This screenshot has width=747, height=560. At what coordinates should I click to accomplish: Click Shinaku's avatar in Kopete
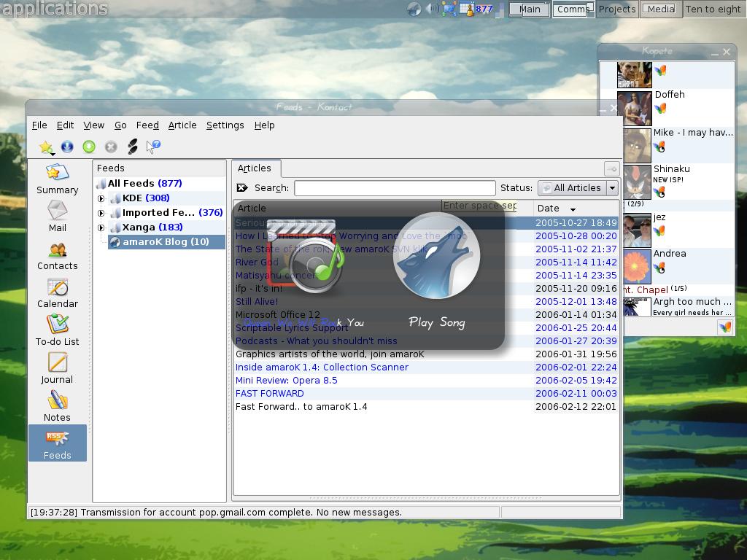point(636,182)
